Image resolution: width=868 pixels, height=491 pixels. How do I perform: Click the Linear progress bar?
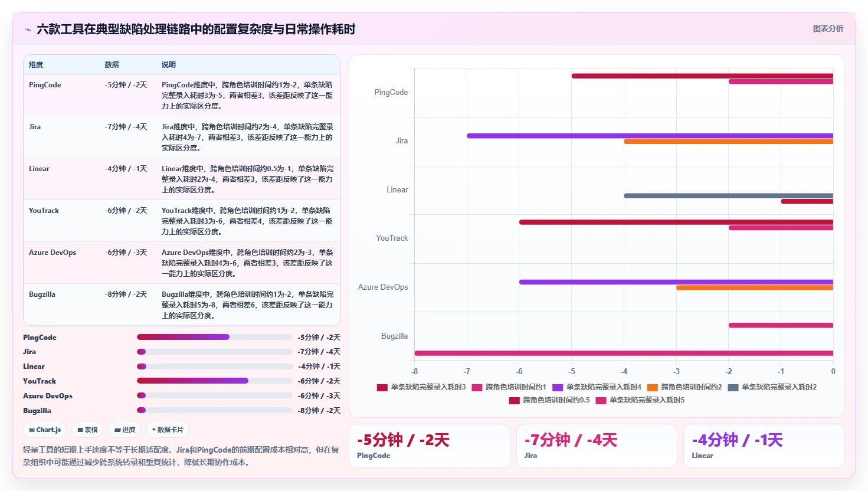pyautogui.click(x=215, y=366)
